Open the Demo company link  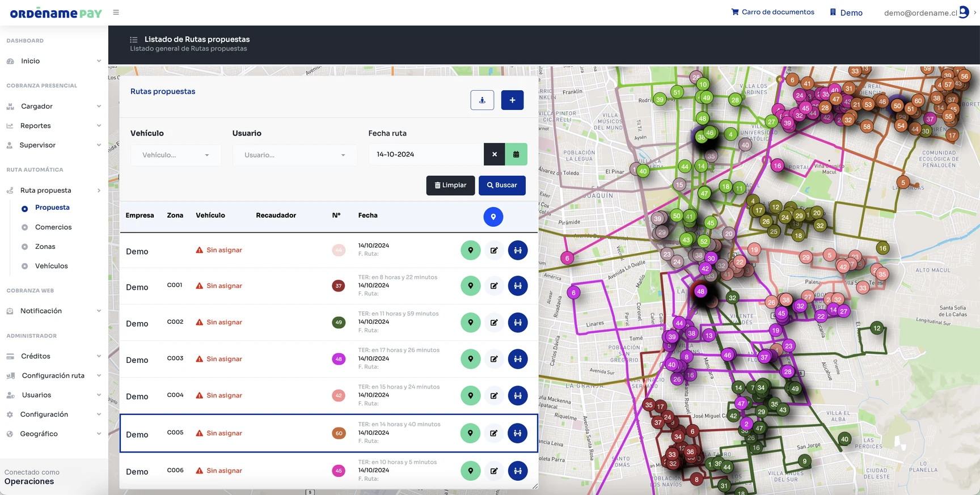click(846, 12)
